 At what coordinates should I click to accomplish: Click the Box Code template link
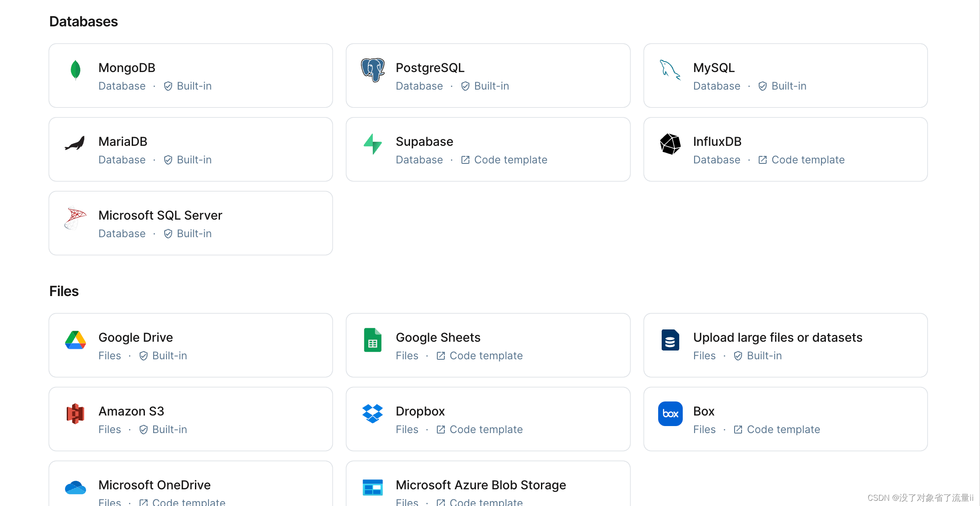point(783,430)
